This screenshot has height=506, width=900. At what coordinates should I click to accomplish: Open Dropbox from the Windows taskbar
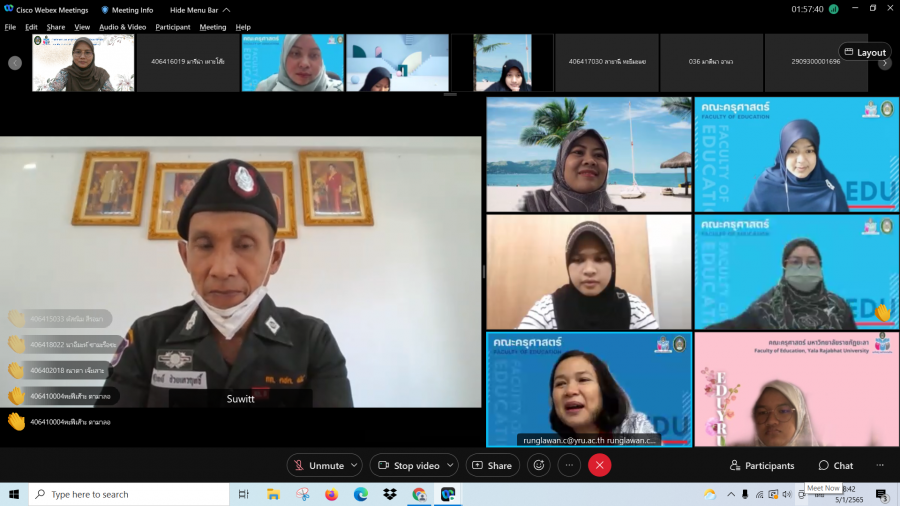[390, 494]
